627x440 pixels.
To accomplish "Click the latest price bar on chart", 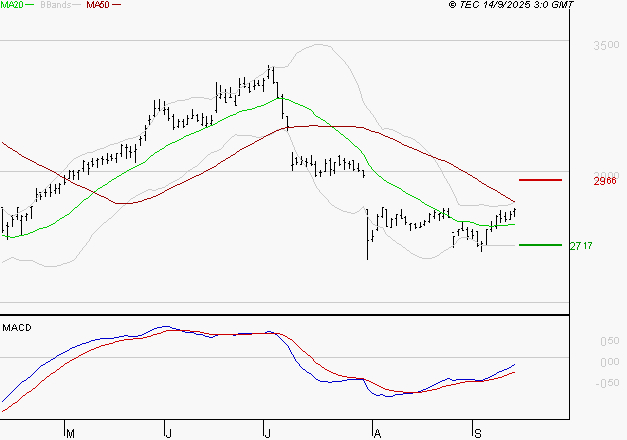I will tap(515, 211).
